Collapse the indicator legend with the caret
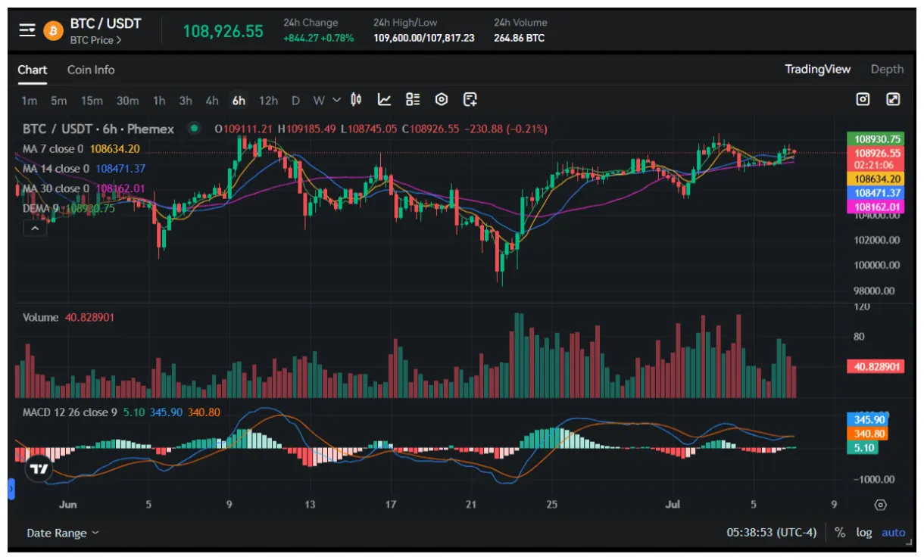Viewport: 924px width, 560px height. pos(34,228)
